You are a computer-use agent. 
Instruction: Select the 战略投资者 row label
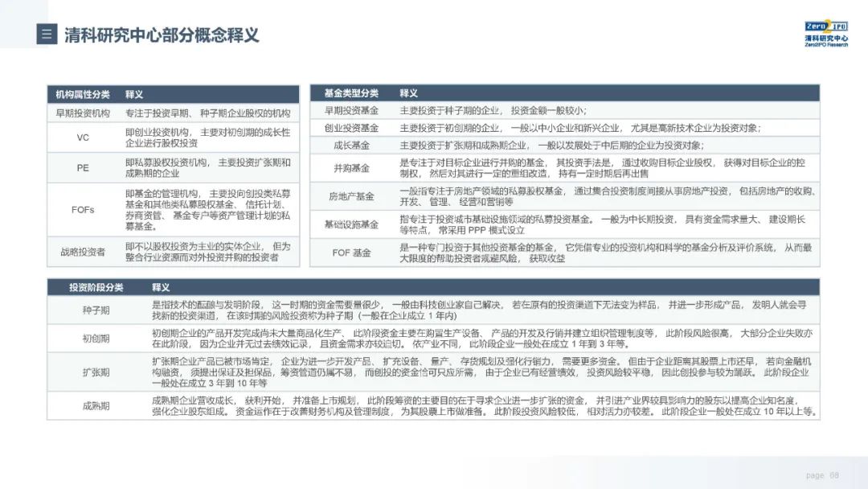pyautogui.click(x=83, y=252)
